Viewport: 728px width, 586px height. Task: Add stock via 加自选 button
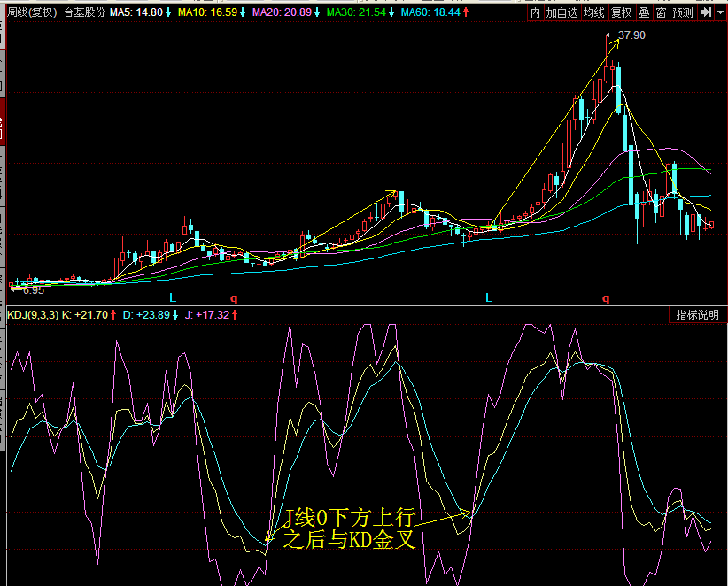pos(561,13)
